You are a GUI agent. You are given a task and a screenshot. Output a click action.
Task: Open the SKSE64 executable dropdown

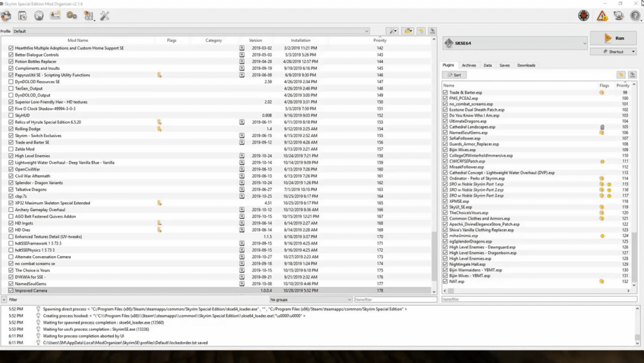515,43
